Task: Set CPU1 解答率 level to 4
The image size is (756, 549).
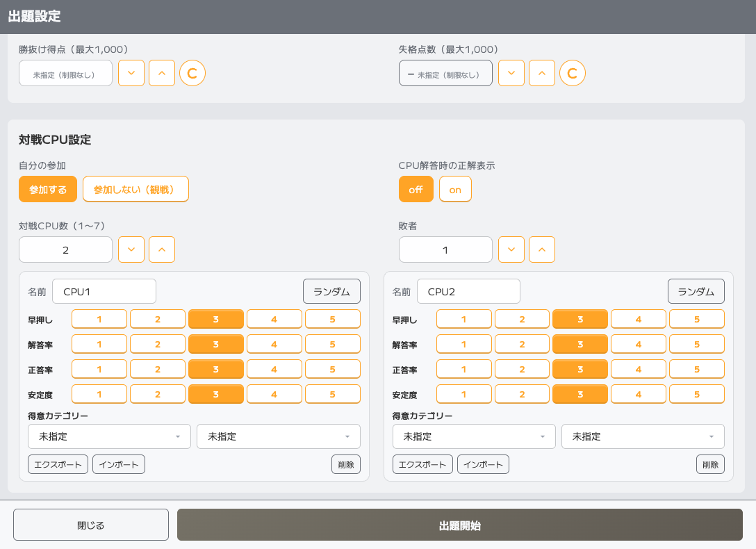Action: (274, 344)
